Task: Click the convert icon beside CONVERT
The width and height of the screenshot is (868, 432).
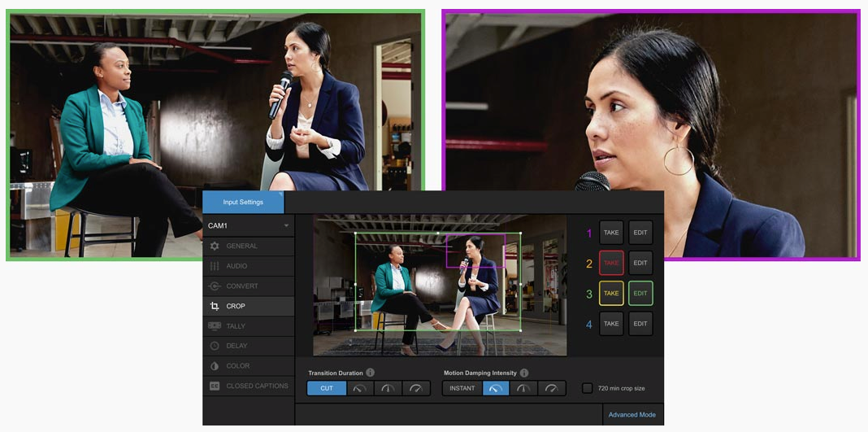Action: coord(215,286)
